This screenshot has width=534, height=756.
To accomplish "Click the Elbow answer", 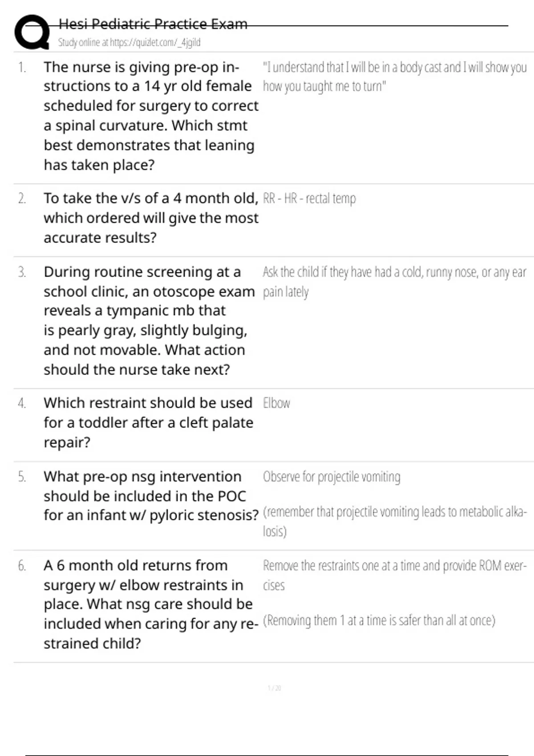I will [x=276, y=403].
